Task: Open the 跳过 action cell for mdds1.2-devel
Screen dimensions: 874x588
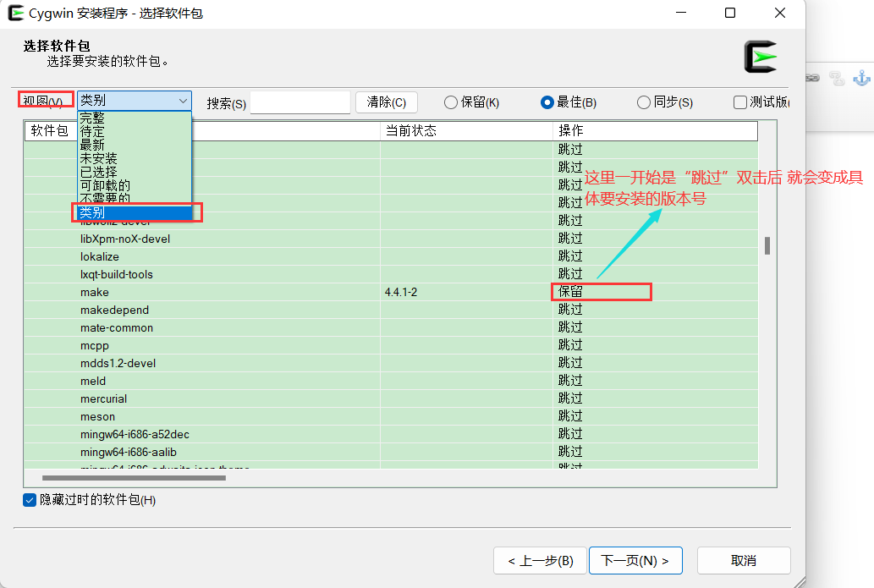Action: (x=570, y=364)
